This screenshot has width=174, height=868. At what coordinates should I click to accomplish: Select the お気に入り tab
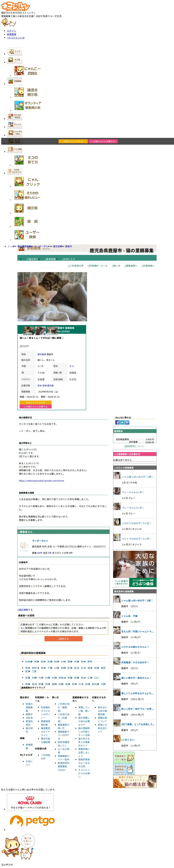[69, 259]
